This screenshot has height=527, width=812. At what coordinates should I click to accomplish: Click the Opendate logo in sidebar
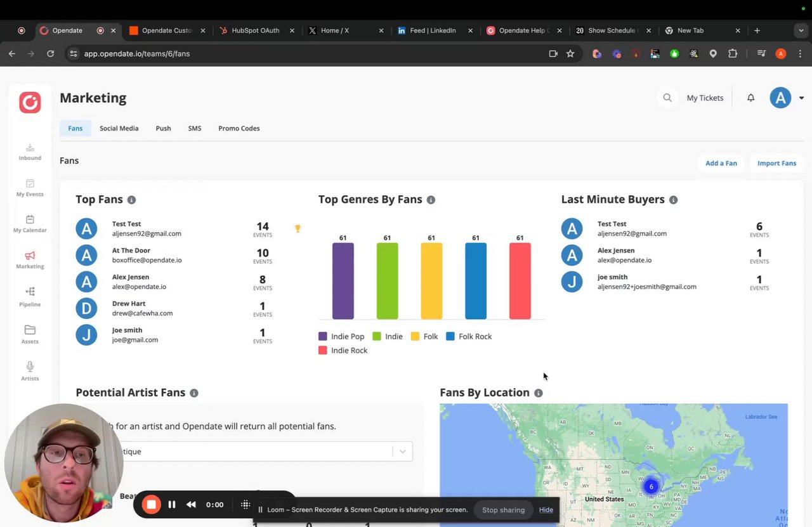click(30, 102)
